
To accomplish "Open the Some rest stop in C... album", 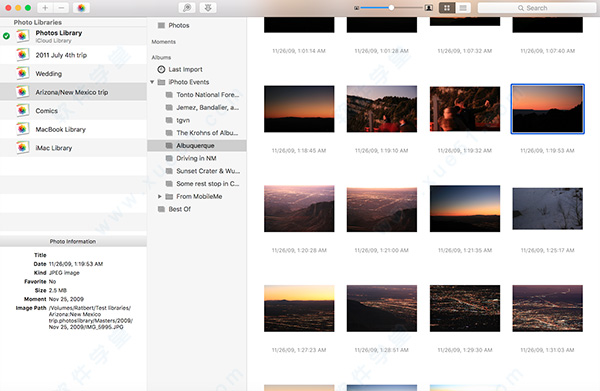I will point(207,184).
